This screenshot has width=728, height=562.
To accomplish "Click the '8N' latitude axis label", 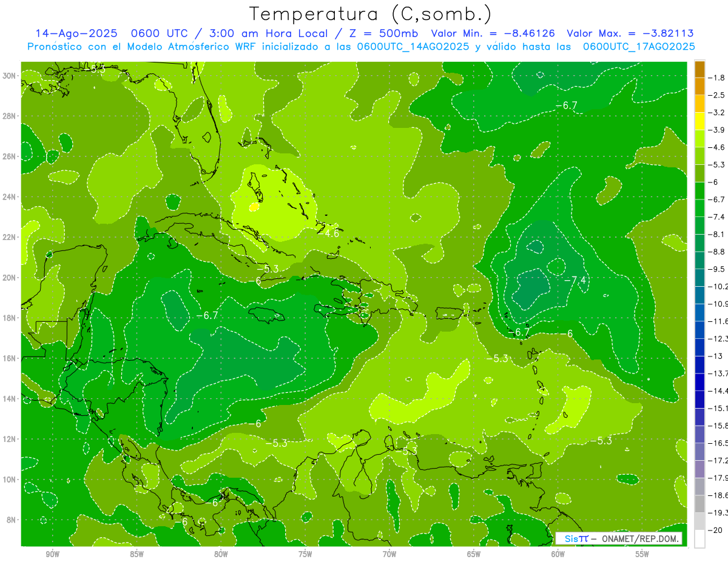I will (12, 520).
